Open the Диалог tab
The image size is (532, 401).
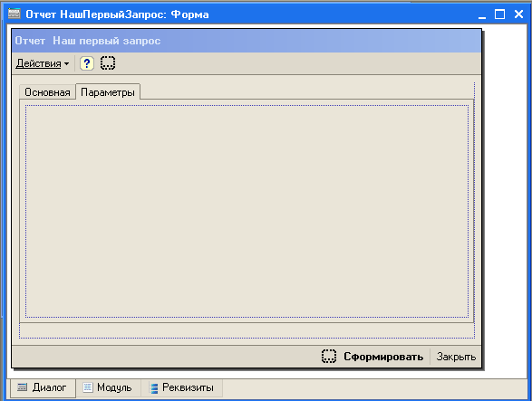tap(43, 387)
